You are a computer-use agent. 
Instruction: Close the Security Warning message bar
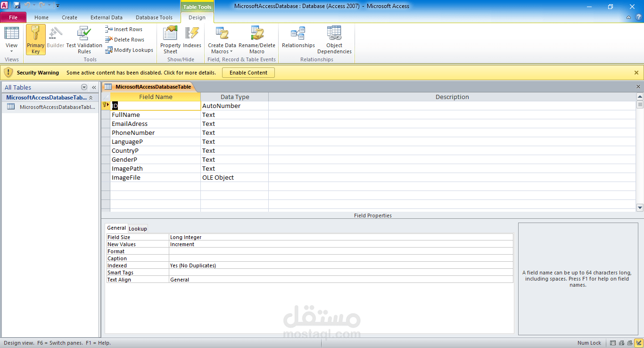click(x=636, y=73)
